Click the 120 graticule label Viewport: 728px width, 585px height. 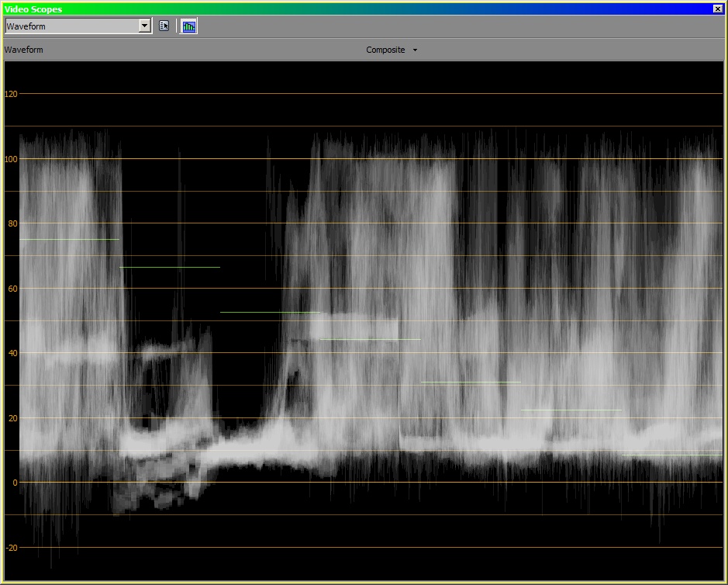[x=11, y=94]
